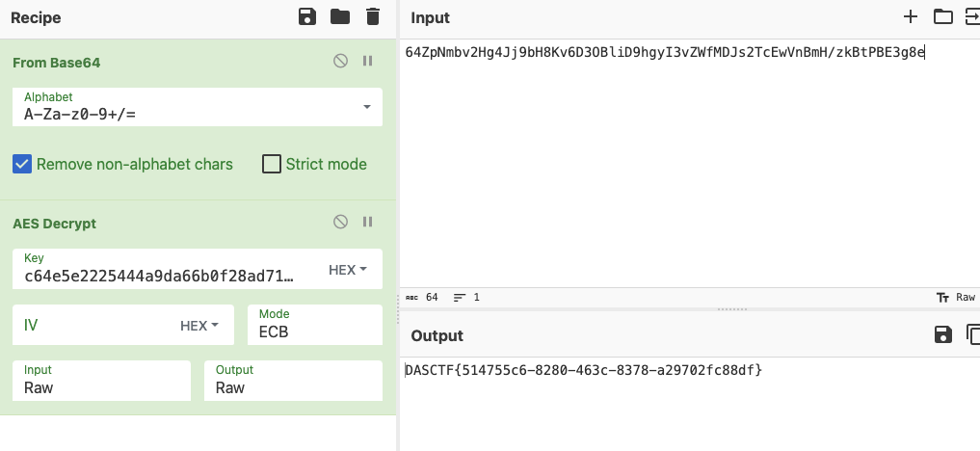Pause at AES Decrypt breakpoint icon
Screen dimensions: 980x451
[x=367, y=223]
